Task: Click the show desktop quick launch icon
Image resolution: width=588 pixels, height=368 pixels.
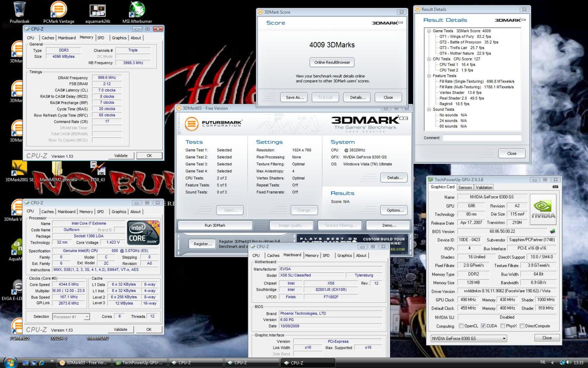Action: click(25, 363)
